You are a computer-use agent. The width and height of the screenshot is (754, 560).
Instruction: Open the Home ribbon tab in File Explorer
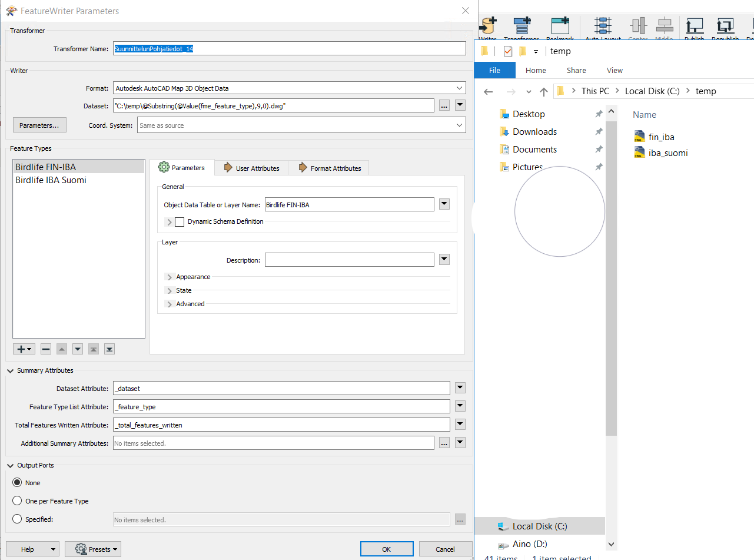coord(536,70)
